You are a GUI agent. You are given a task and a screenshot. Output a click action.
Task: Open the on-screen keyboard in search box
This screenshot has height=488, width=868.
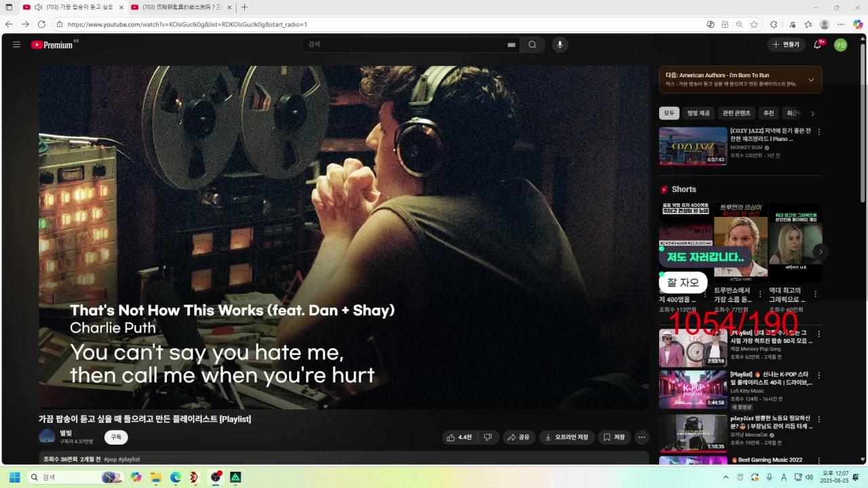pyautogui.click(x=511, y=45)
